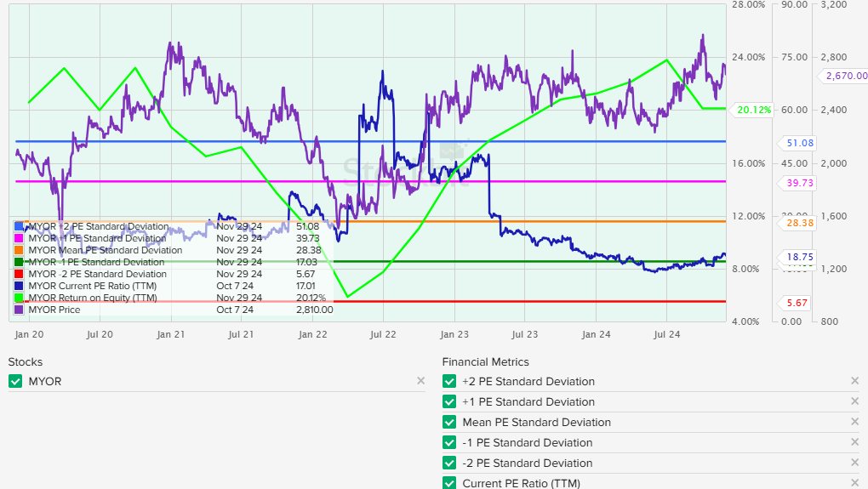This screenshot has height=489, width=868.
Task: Remove Current PE Ratio (TTM) with X icon
Action: (855, 483)
